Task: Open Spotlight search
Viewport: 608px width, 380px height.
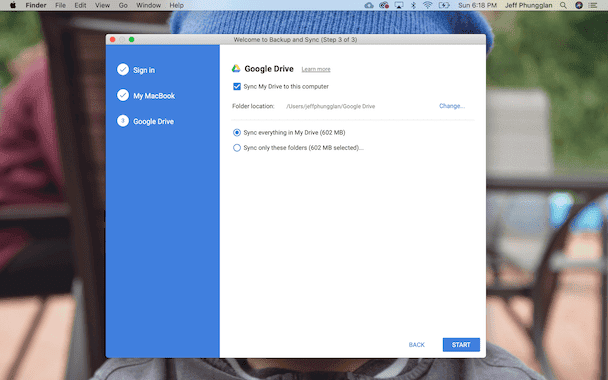Action: pos(563,5)
